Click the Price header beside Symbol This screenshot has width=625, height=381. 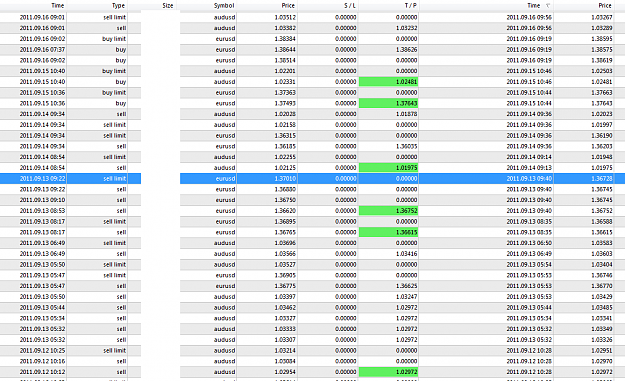[x=288, y=6]
